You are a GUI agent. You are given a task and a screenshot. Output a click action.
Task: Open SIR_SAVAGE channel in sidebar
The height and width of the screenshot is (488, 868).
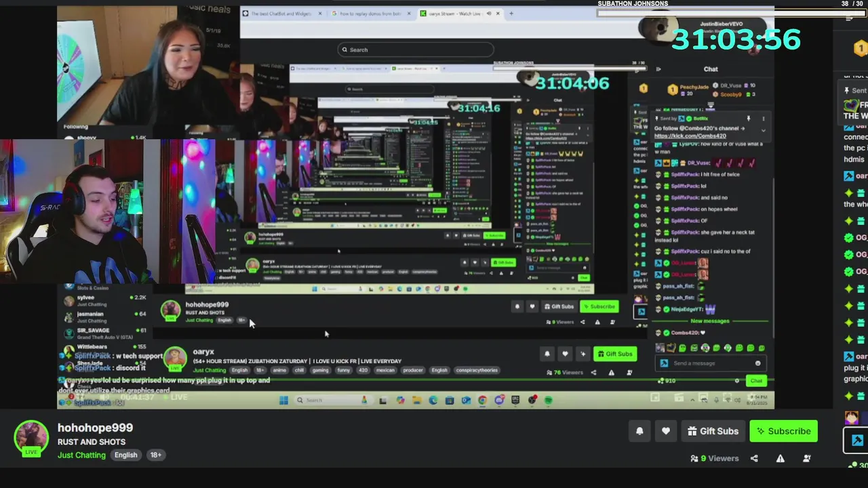[105, 333]
